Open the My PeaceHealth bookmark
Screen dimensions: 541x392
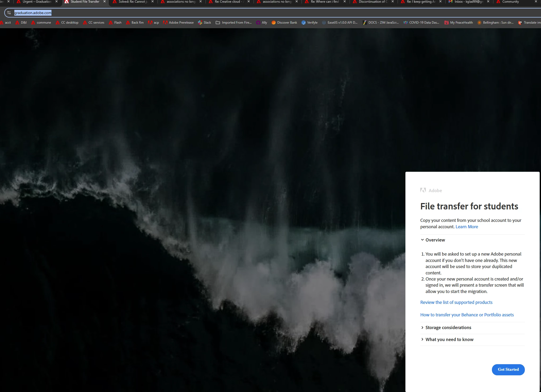[458, 23]
